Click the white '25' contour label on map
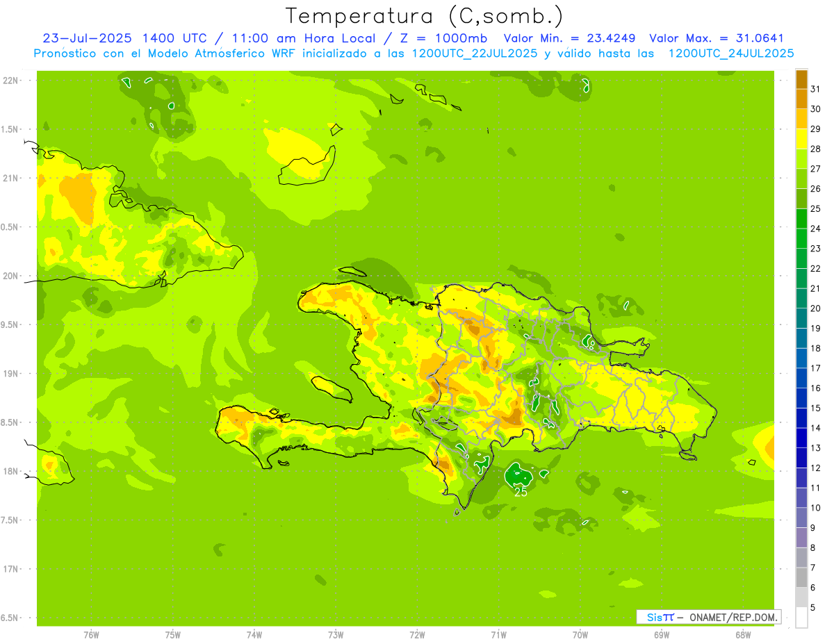 point(521,492)
